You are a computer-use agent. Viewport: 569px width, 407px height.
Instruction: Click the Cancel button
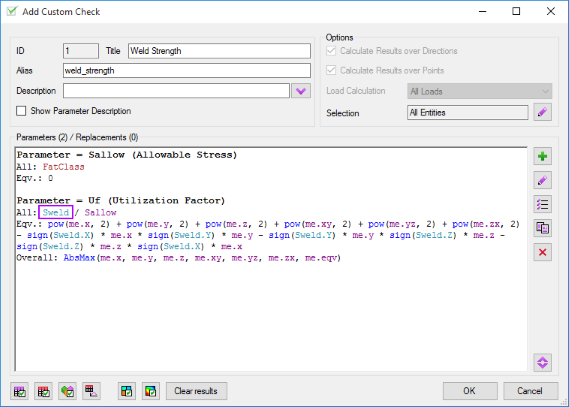530,391
